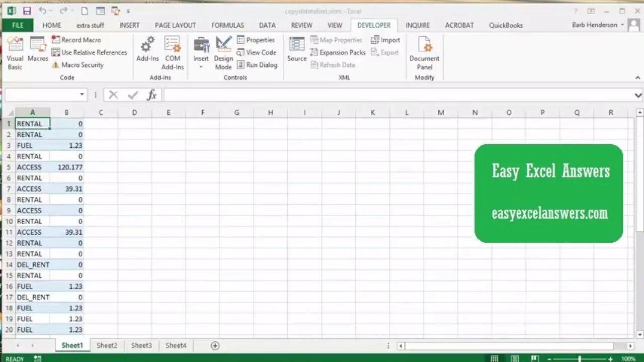Collapse the ribbon
Viewport: 644px width, 362px height.
[x=637, y=78]
